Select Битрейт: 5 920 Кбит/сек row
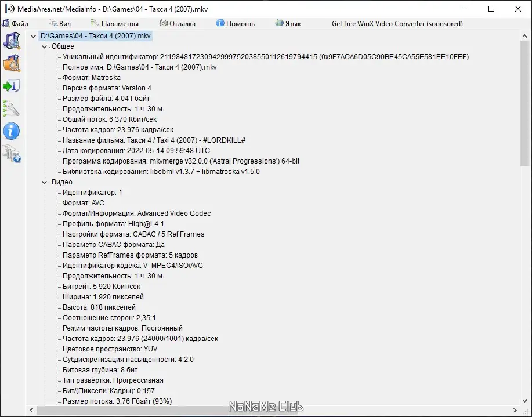The height and width of the screenshot is (417, 532). click(x=102, y=287)
